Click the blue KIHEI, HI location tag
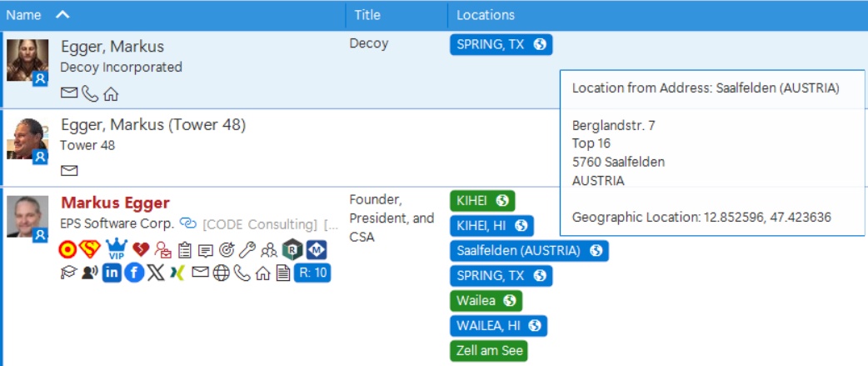This screenshot has width=868, height=366. click(x=491, y=226)
